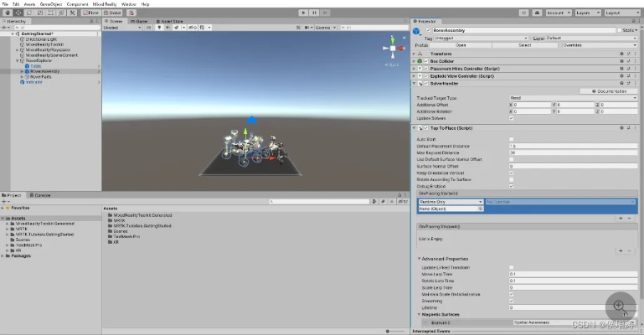This screenshot has width=644, height=335.
Task: Disable the Smoothing checkbox
Action: coord(512,301)
